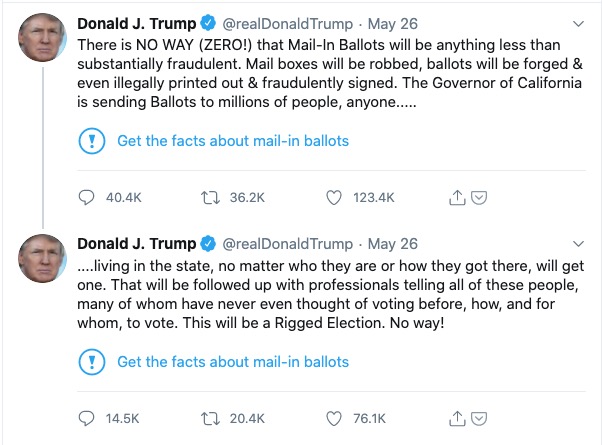
Task: Retweet the second tweet with 20.4K retweets
Action: pos(211,419)
